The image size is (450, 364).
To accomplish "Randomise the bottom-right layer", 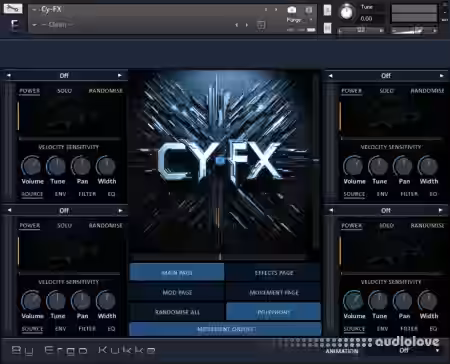I will [x=427, y=226].
